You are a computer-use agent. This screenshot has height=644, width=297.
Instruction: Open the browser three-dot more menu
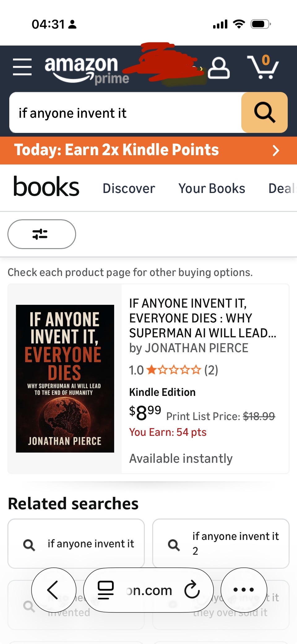(x=244, y=590)
